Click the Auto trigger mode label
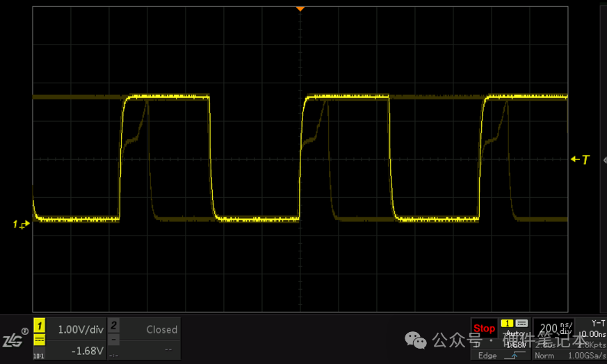The image size is (607, 364). 515,333
